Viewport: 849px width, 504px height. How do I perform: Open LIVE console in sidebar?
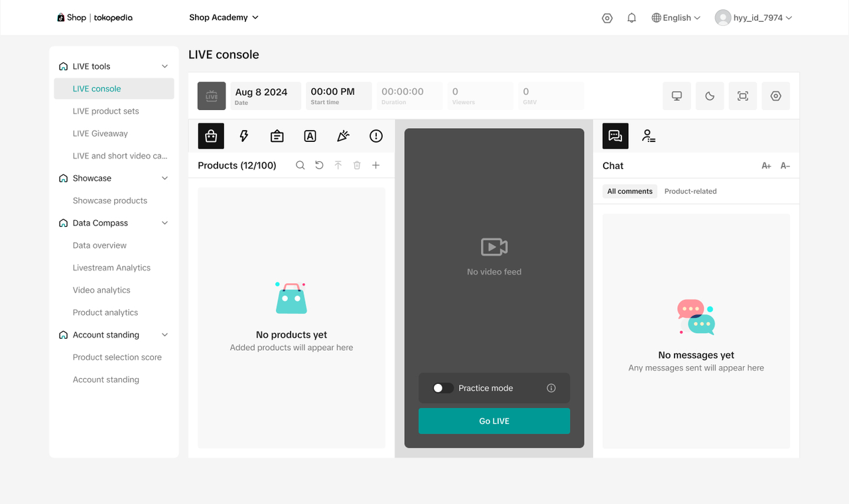tap(114, 89)
